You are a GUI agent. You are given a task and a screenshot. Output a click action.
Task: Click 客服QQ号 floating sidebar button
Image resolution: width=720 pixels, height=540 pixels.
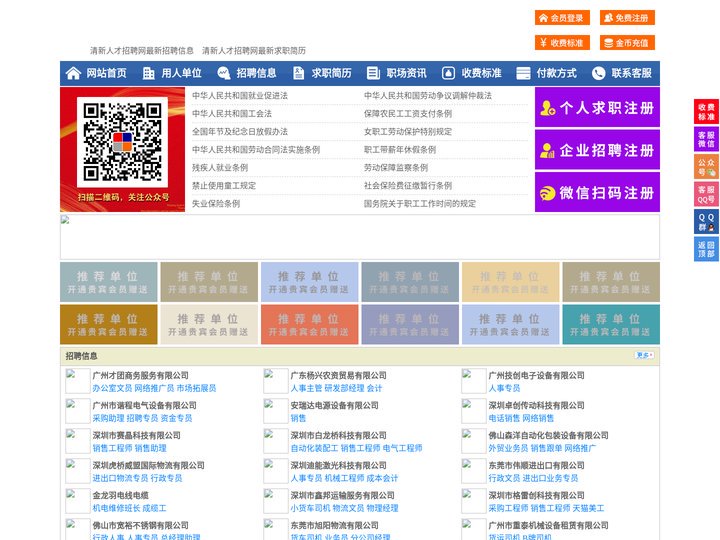tap(706, 194)
